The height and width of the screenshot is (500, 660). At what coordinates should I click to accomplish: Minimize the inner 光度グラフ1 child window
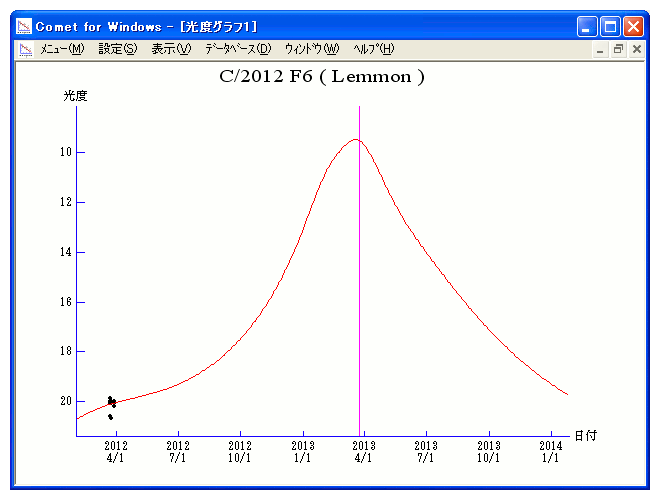tap(600, 50)
